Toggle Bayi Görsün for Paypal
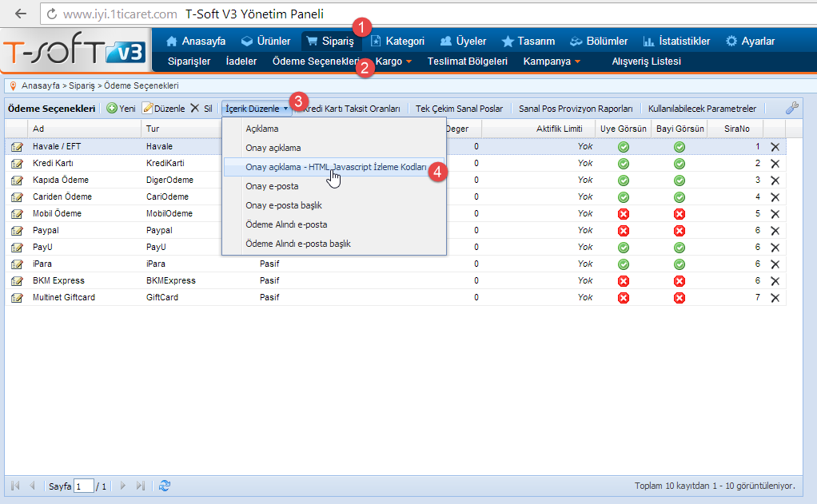 679,231
